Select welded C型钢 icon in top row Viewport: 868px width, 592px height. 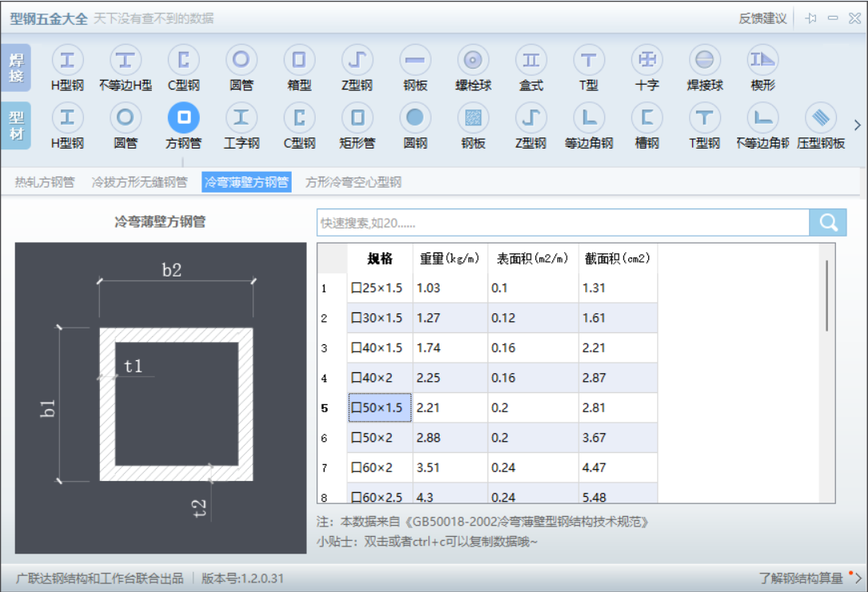[183, 60]
